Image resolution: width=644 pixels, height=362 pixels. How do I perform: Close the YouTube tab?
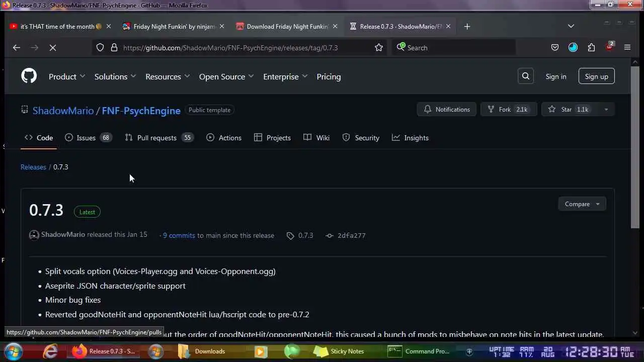pyautogui.click(x=108, y=27)
